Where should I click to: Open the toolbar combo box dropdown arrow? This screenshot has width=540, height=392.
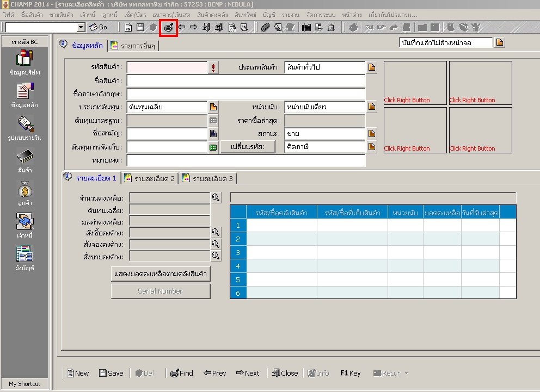[81, 28]
